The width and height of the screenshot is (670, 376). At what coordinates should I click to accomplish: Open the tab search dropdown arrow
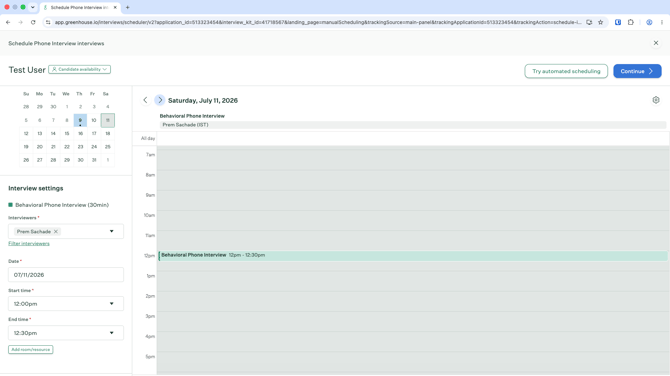(32, 7)
